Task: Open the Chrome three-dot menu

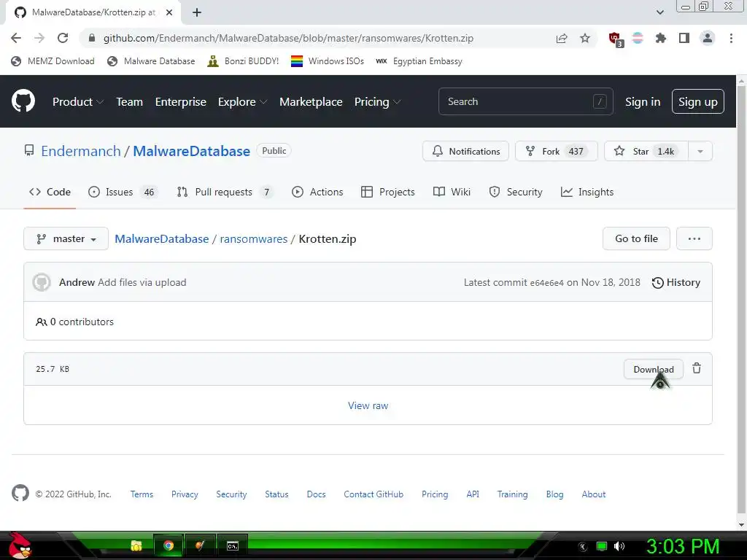Action: 731,38
